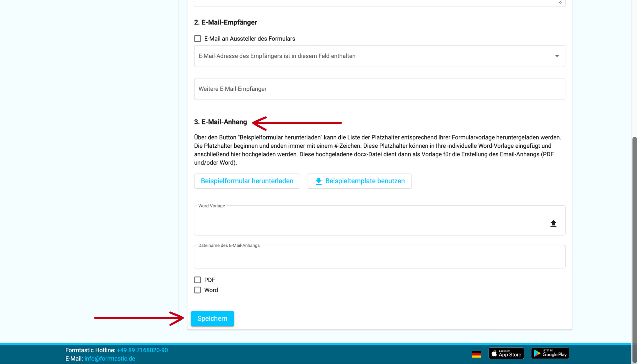
Task: Expand the E-Mail-Adresse des Empfängers dropdown
Action: [x=557, y=56]
